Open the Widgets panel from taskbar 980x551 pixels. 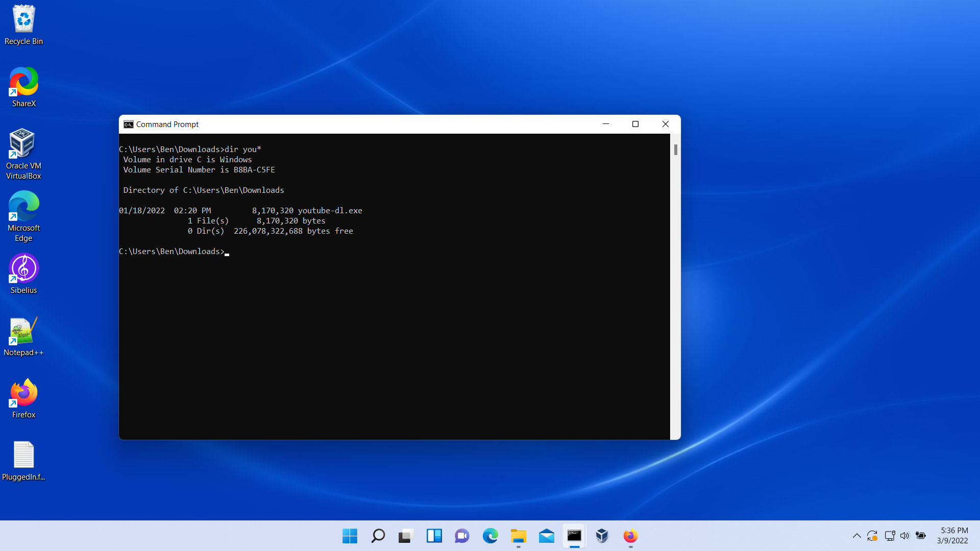click(434, 536)
